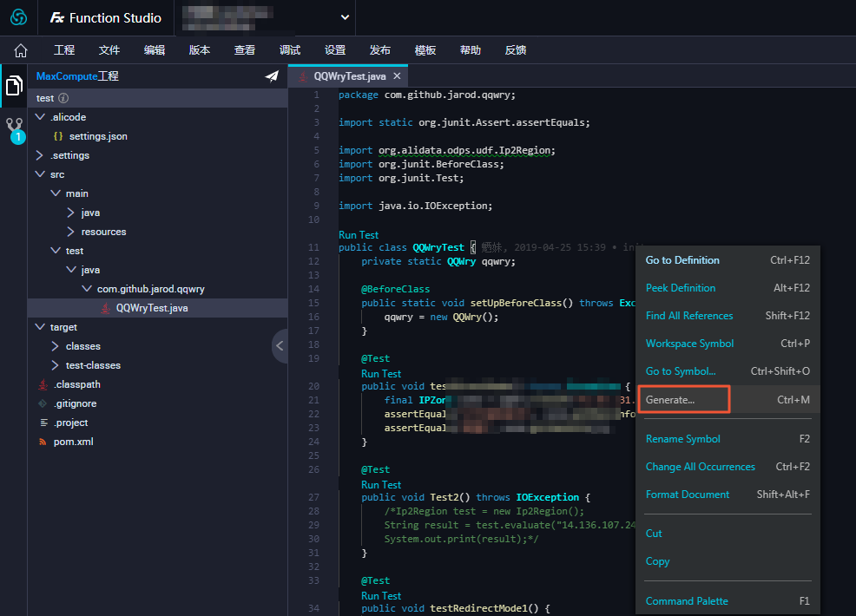
Task: Expand the resources folder
Action: click(70, 232)
